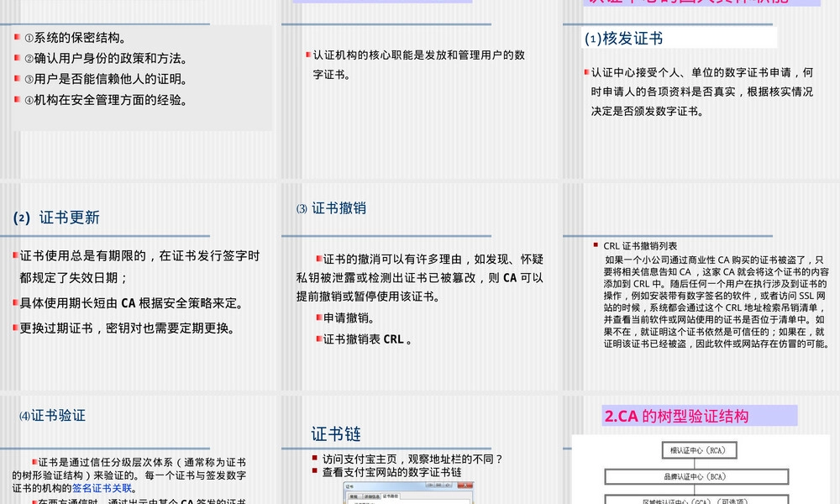Image resolution: width=840 pixels, height=504 pixels.
Task: Select the line ④机构在安全管理方面的经验。
Action: click(x=106, y=100)
